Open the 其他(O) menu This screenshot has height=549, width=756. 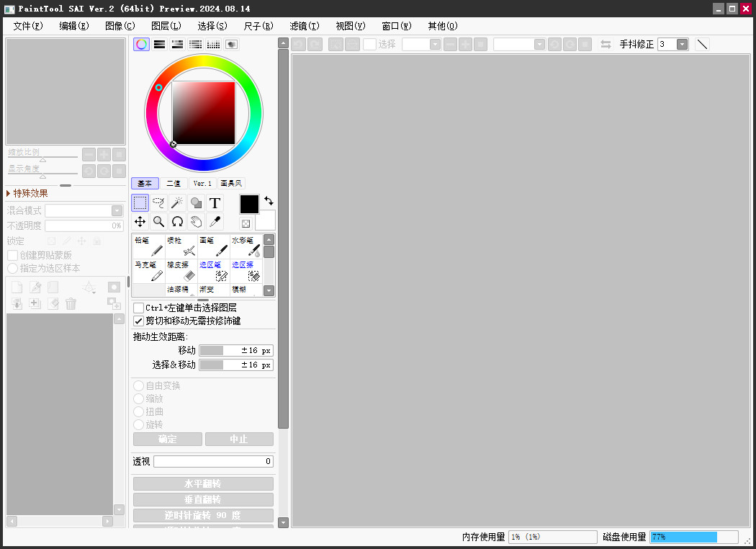click(443, 26)
